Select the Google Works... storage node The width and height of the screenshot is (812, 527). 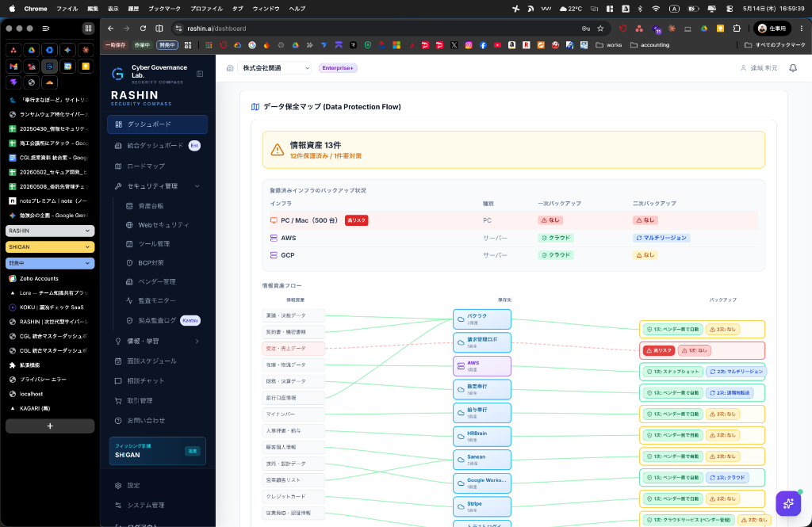[x=481, y=483]
